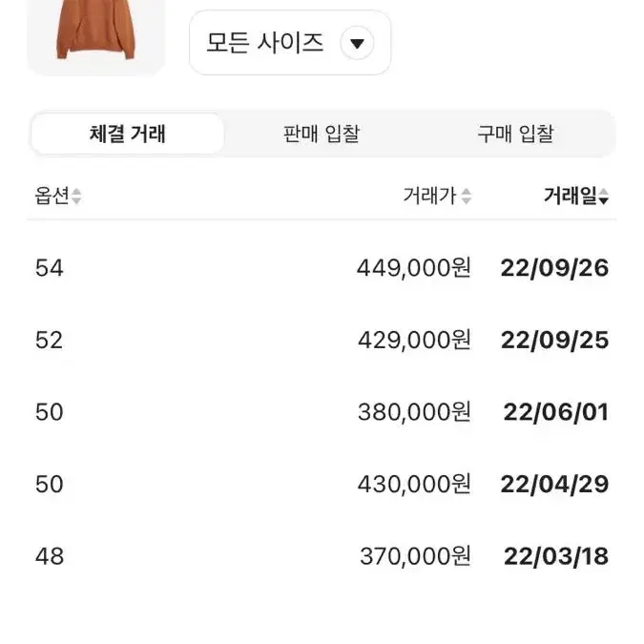Click the 옵션 column header
This screenshot has height=644, width=644.
[x=52, y=196]
